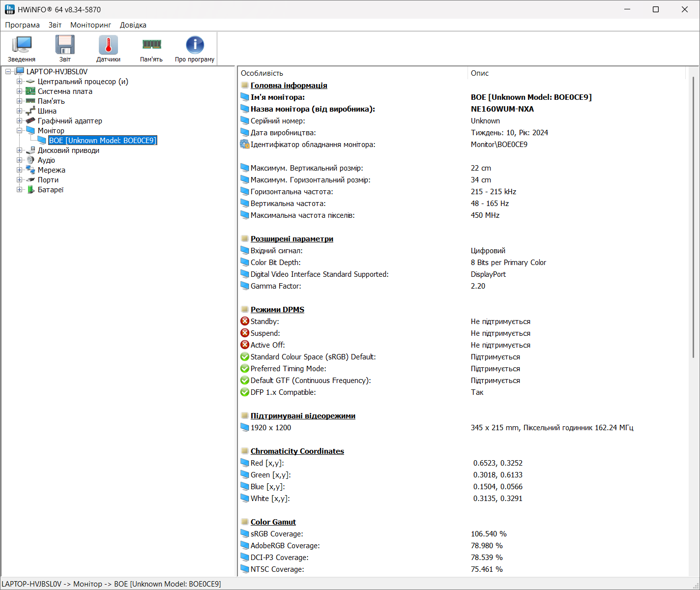The height and width of the screenshot is (590, 700).
Task: Click the Опис column header
Action: click(576, 73)
